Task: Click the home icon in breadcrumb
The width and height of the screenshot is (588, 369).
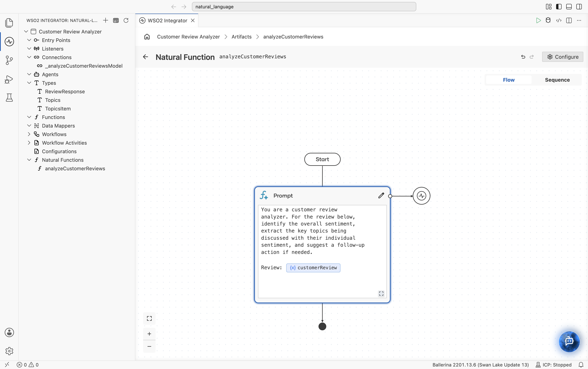Action: pos(147,37)
